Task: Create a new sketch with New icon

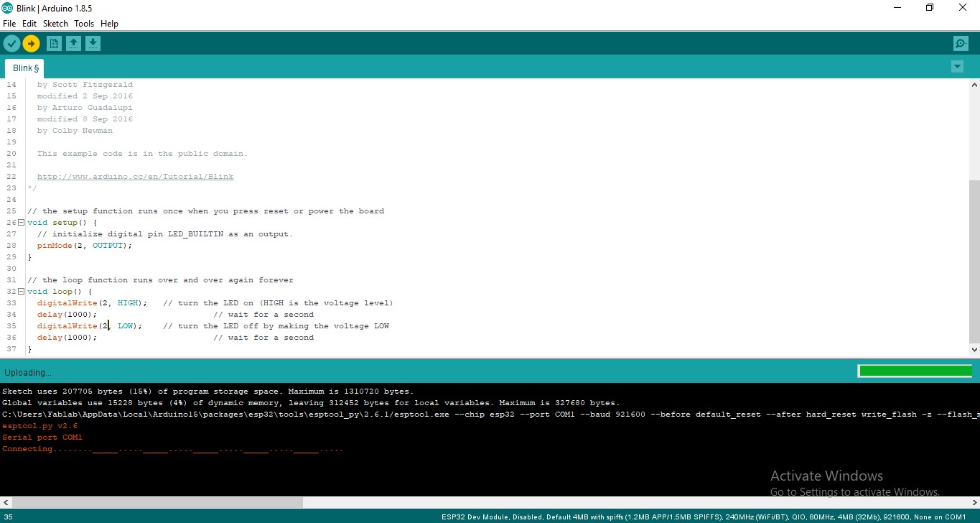Action: (54, 44)
